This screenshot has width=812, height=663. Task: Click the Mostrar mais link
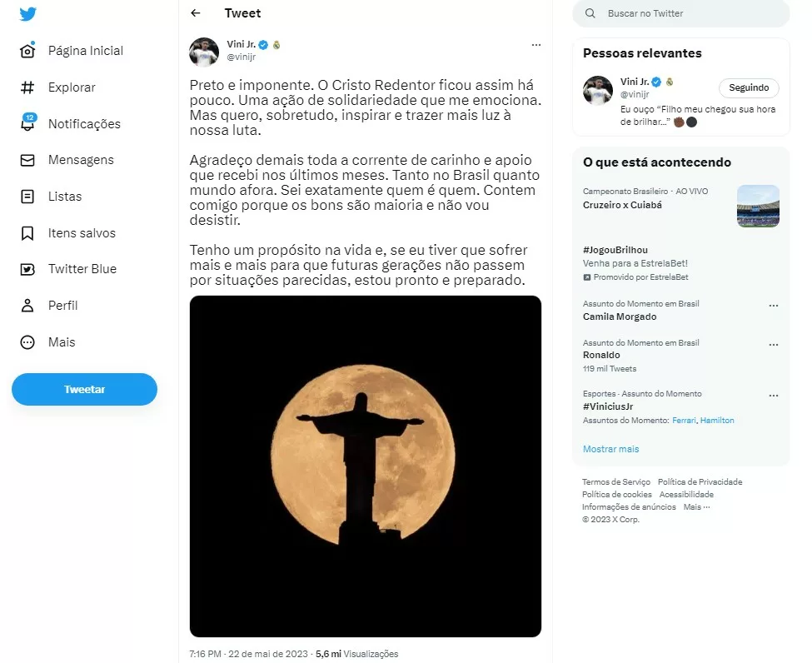[x=610, y=449]
